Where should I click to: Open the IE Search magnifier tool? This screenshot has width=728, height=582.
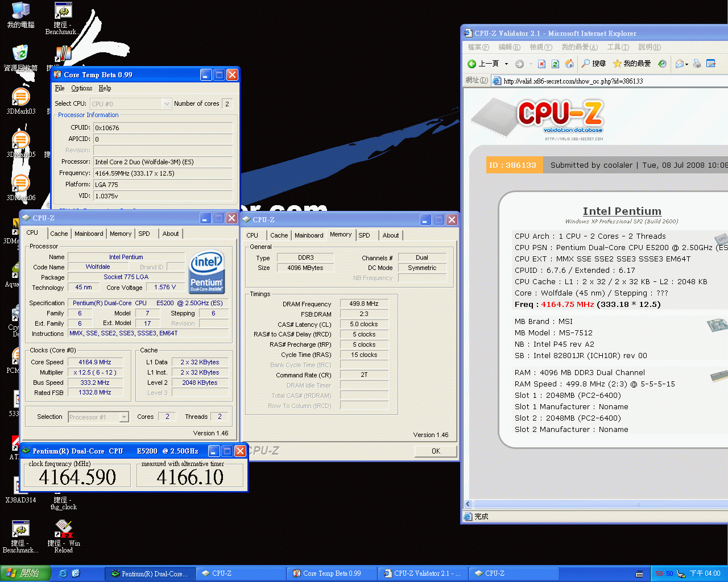coord(586,64)
